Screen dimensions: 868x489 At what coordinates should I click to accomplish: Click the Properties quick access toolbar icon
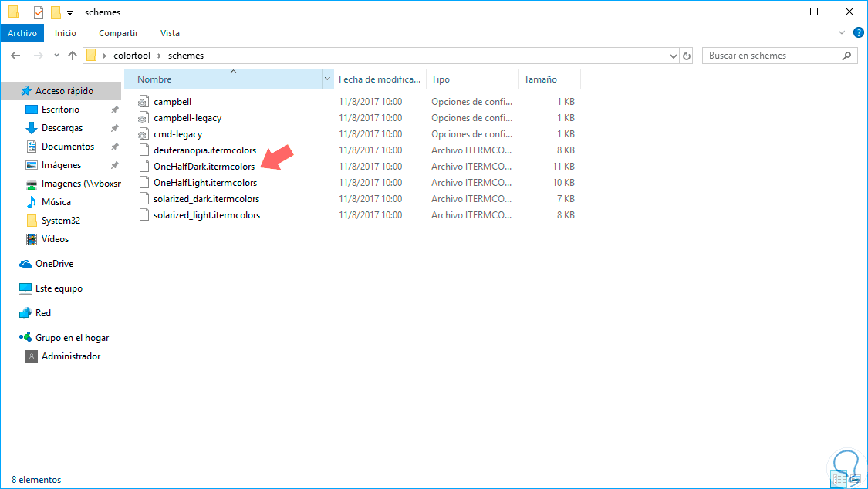pyautogui.click(x=39, y=12)
